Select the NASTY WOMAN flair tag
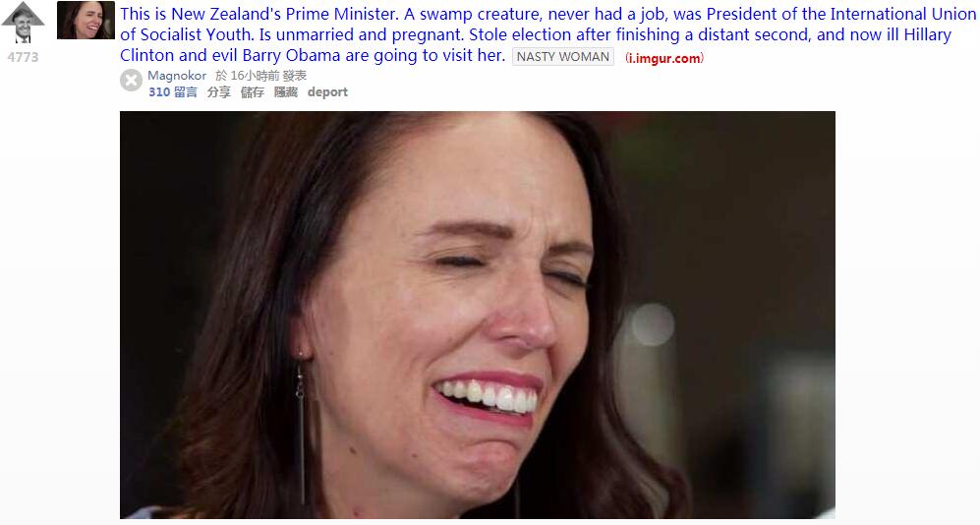This screenshot has height=525, width=980. pos(562,56)
